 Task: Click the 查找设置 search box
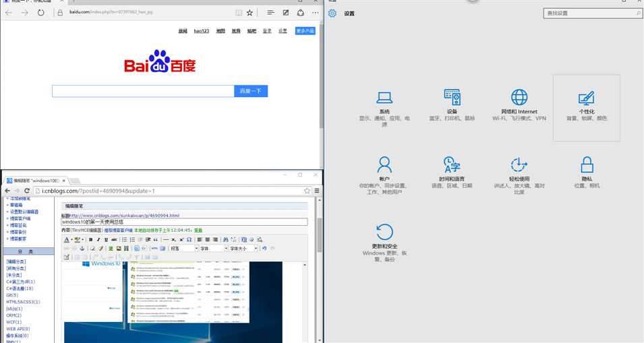593,13
